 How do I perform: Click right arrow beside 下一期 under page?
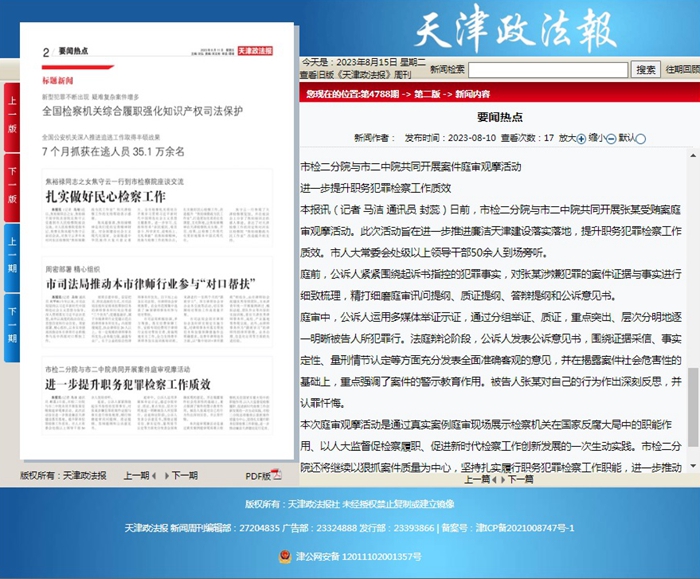[x=167, y=476]
